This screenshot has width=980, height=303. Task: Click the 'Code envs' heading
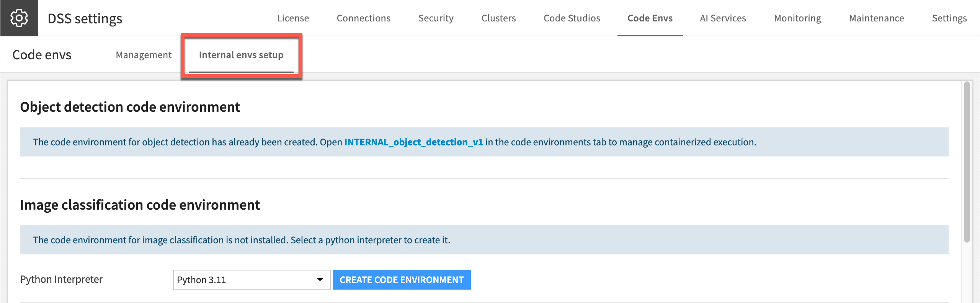point(42,55)
